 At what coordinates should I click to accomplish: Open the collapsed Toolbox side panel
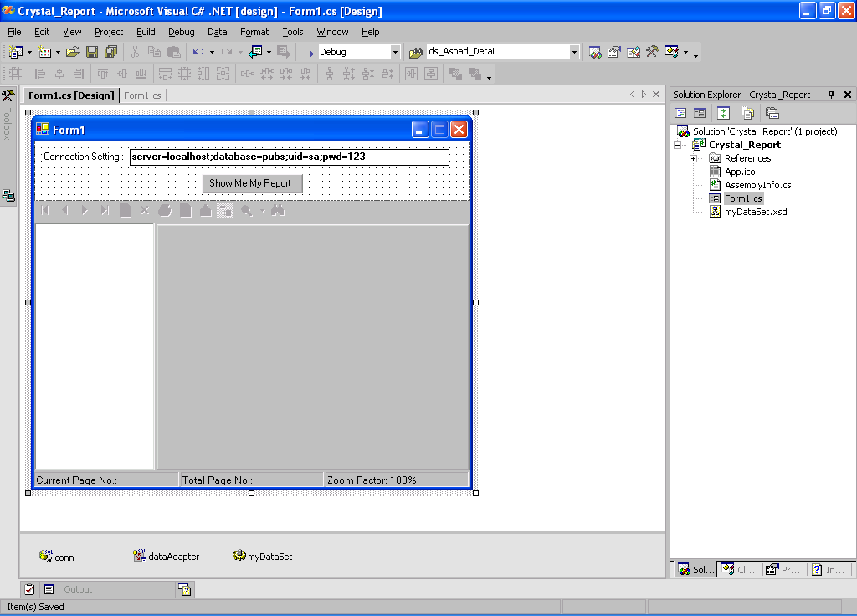click(8, 116)
